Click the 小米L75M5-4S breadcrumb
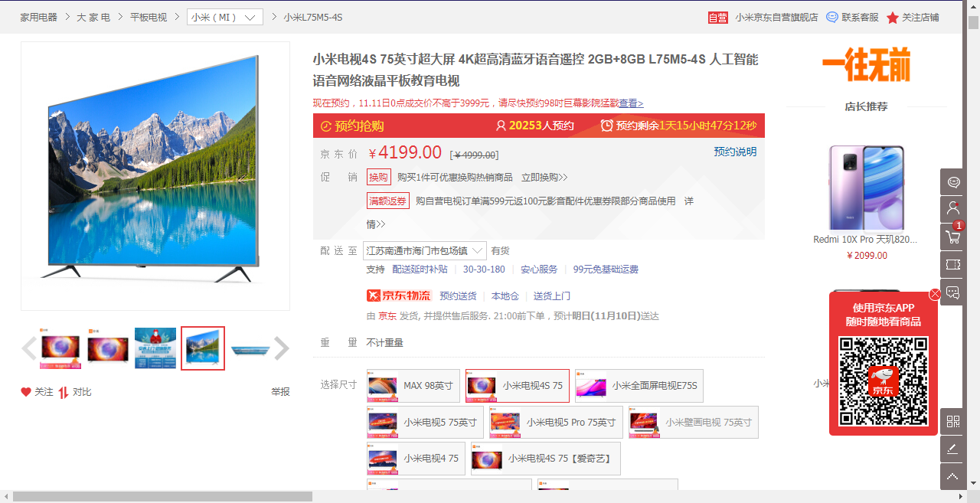The image size is (980, 503). [x=313, y=17]
